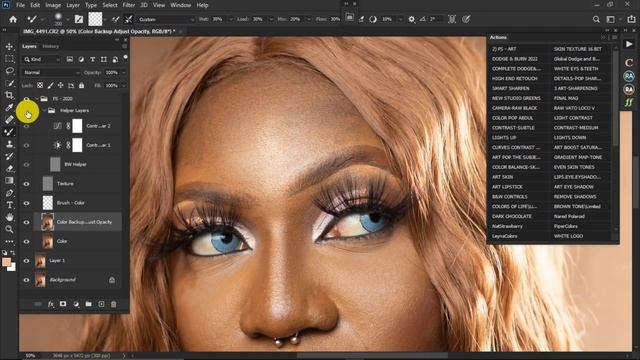Hide the Background layer

coord(27,280)
